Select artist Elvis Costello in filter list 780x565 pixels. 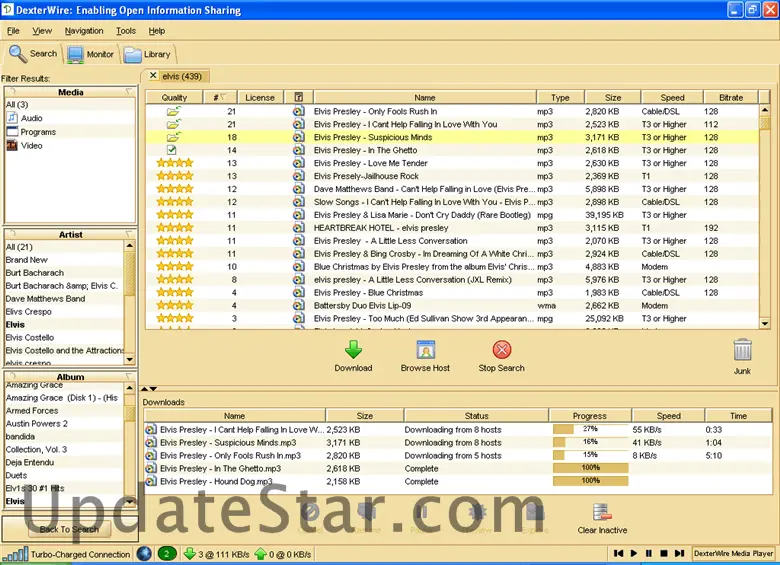point(30,337)
